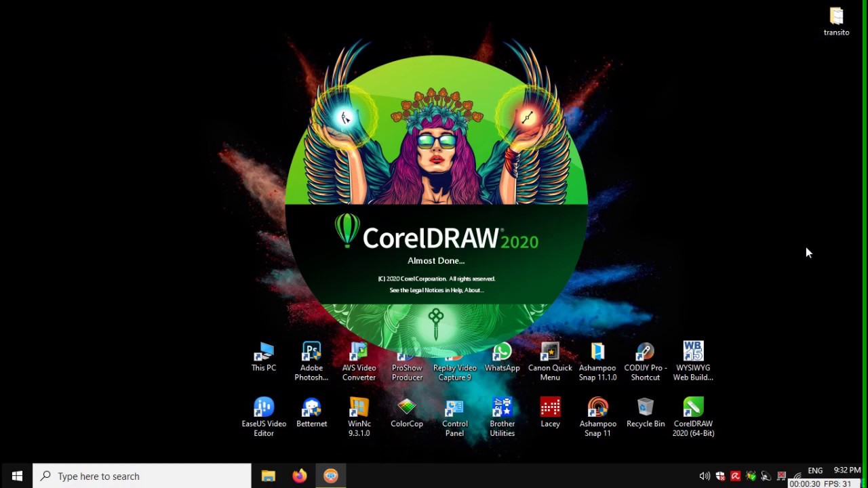Select the Control Panel desktop icon
The image size is (868, 488).
pos(454,417)
